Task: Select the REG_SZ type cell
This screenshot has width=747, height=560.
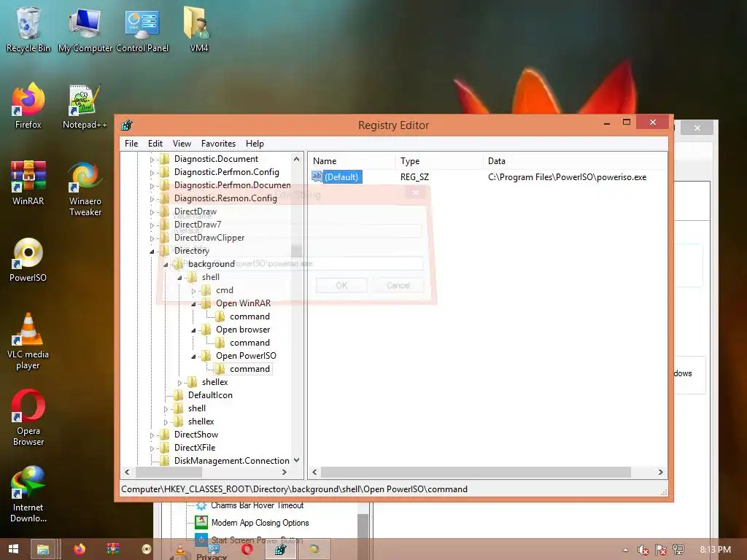Action: [x=414, y=176]
